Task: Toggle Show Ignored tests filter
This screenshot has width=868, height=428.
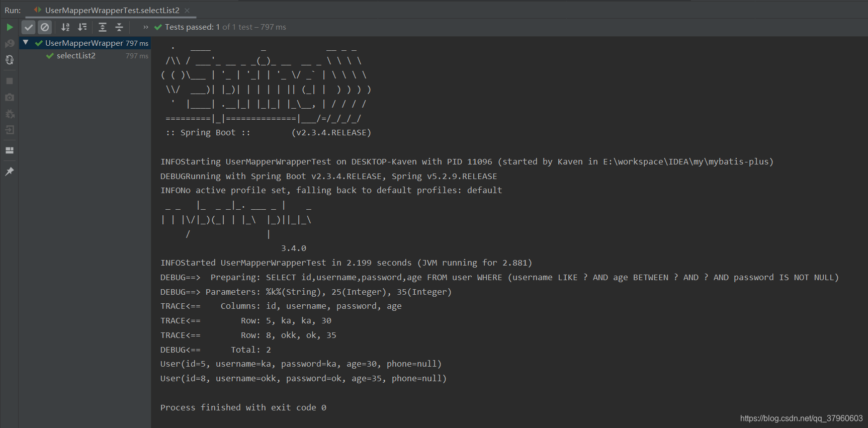Action: click(x=45, y=27)
